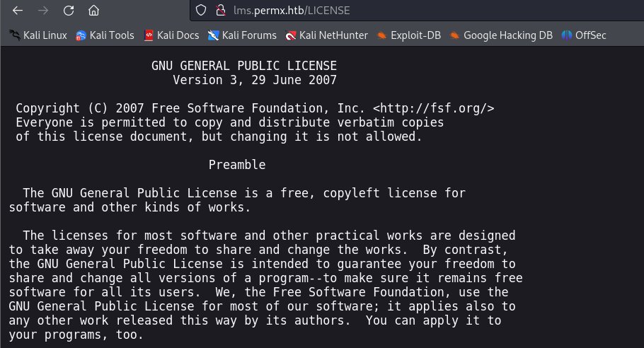Open the Kali Tools bookmark
Viewport: 644px width, 348px height.
pyautogui.click(x=105, y=35)
